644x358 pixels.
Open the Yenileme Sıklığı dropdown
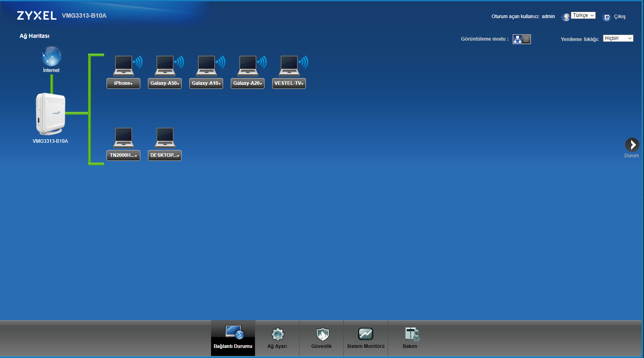618,38
